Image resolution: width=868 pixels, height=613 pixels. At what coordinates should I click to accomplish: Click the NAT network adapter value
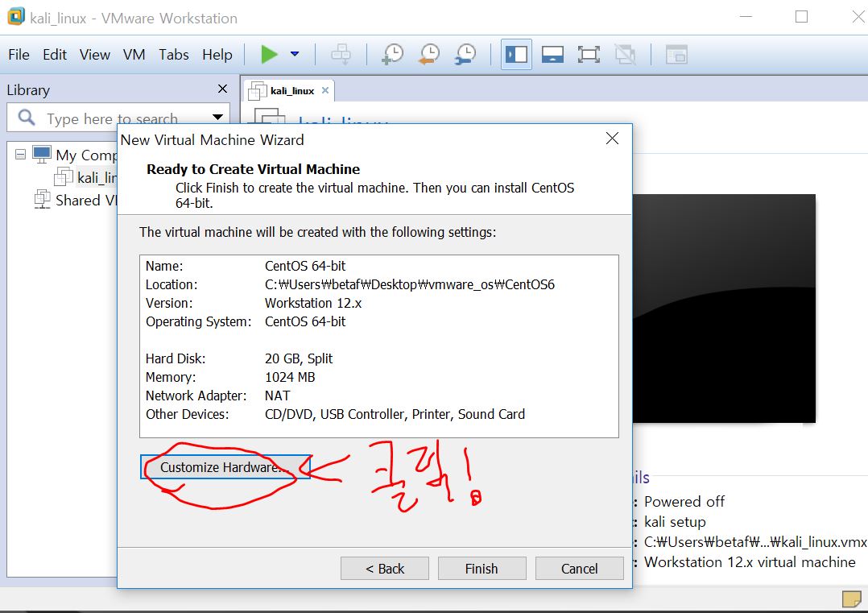click(277, 396)
